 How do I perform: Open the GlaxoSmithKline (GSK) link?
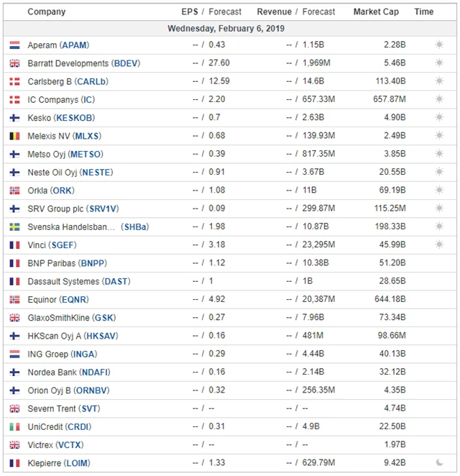71,318
